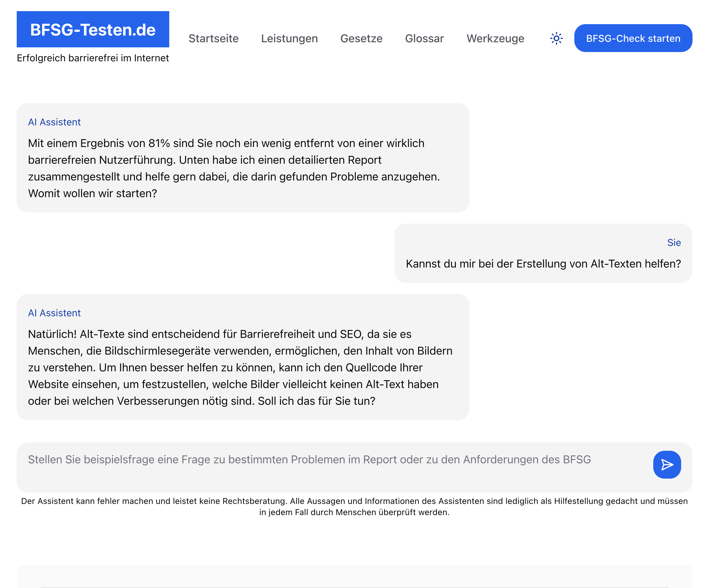The image size is (709, 588).
Task: Click the BFSG-Testen.de logo
Action: click(93, 29)
